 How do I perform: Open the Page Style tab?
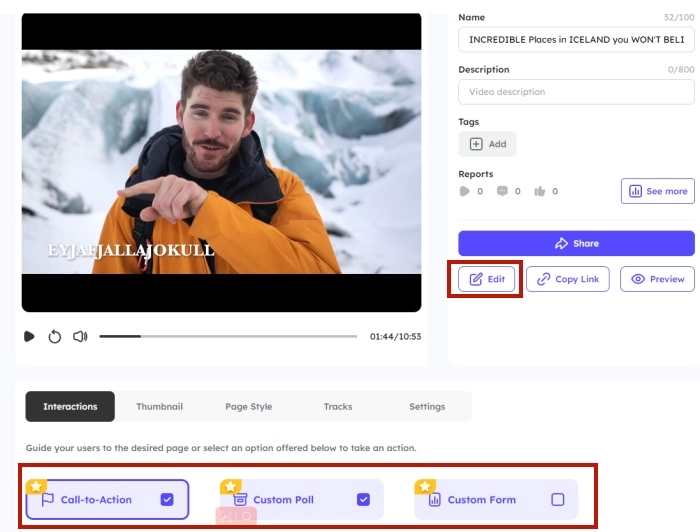pos(248,407)
